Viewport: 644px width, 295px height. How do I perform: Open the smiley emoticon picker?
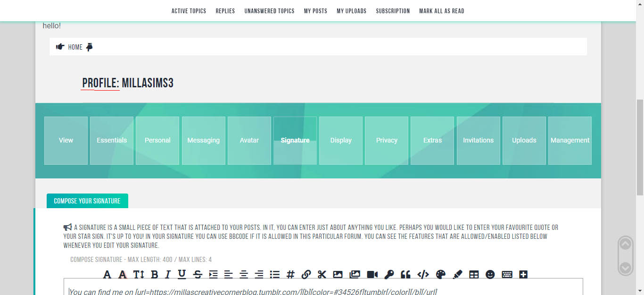(x=490, y=274)
